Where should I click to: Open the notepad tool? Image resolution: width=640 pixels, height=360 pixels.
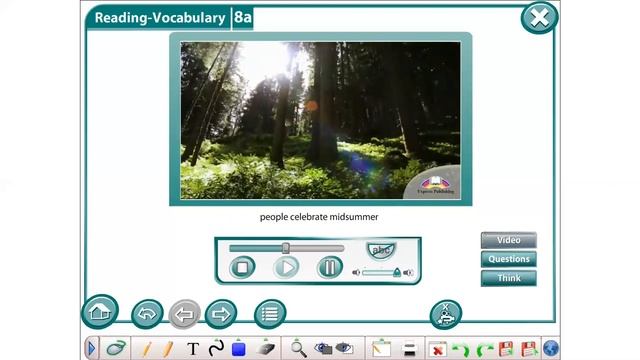point(381,349)
